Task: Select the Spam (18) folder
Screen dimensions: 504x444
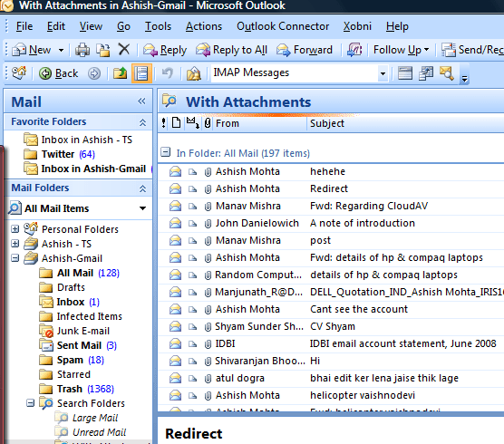Action: click(72, 360)
